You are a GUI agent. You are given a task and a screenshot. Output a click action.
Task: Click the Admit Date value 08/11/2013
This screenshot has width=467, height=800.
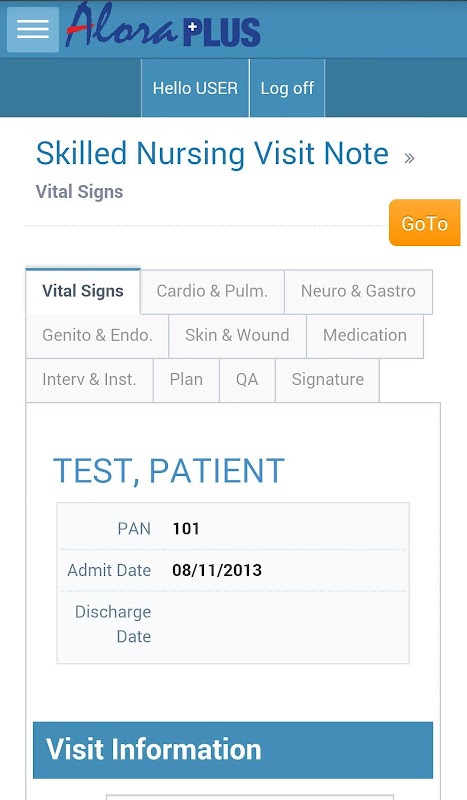[217, 570]
